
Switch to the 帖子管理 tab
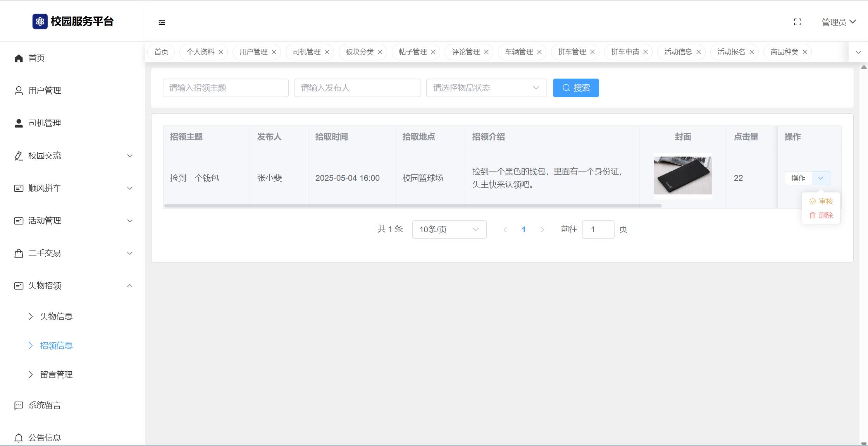coord(412,52)
